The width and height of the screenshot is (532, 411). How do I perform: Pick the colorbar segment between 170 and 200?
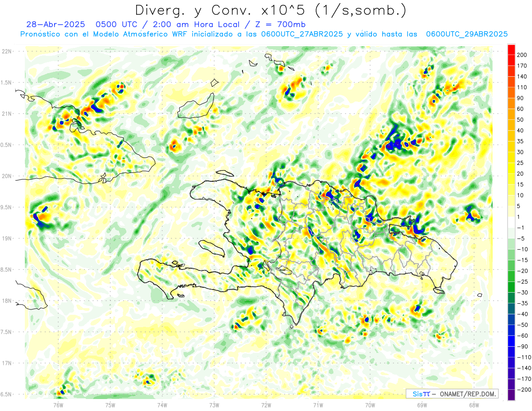point(511,60)
